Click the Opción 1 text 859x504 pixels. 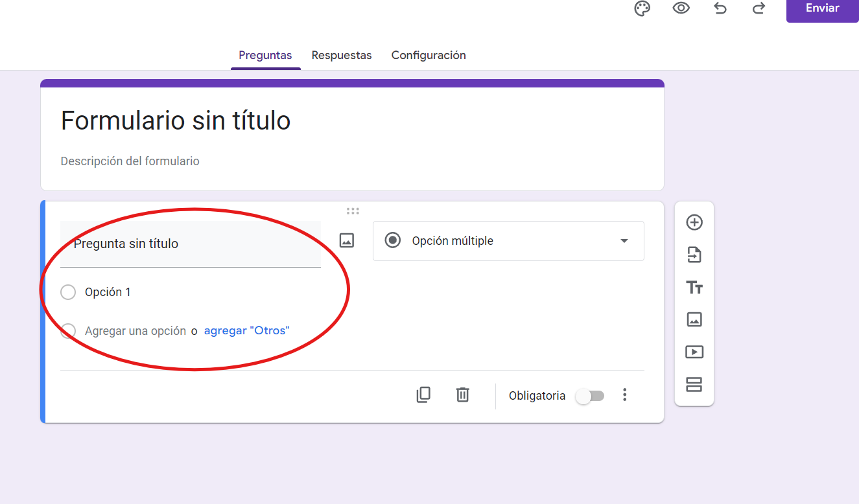coord(108,292)
